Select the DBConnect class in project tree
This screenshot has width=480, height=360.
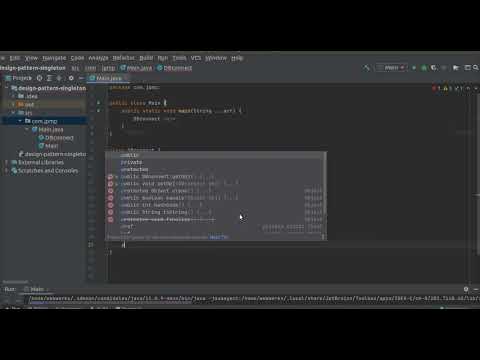pyautogui.click(x=56, y=138)
